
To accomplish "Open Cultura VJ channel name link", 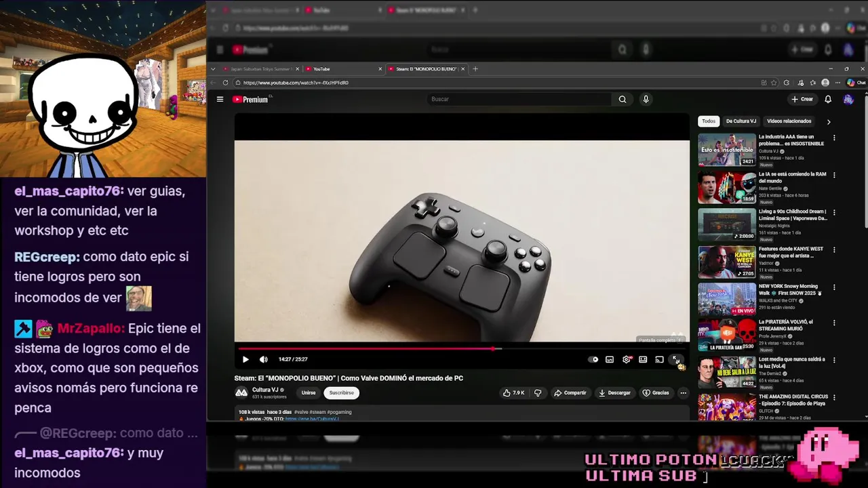I will [x=265, y=390].
